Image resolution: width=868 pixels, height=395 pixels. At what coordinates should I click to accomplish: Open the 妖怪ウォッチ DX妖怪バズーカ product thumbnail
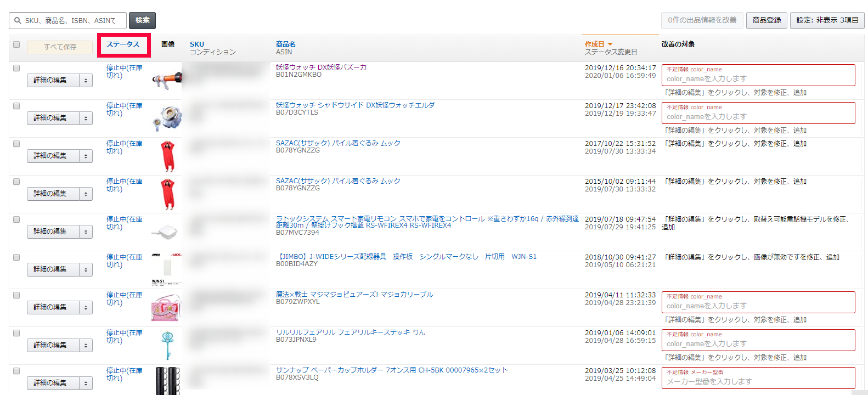click(166, 80)
